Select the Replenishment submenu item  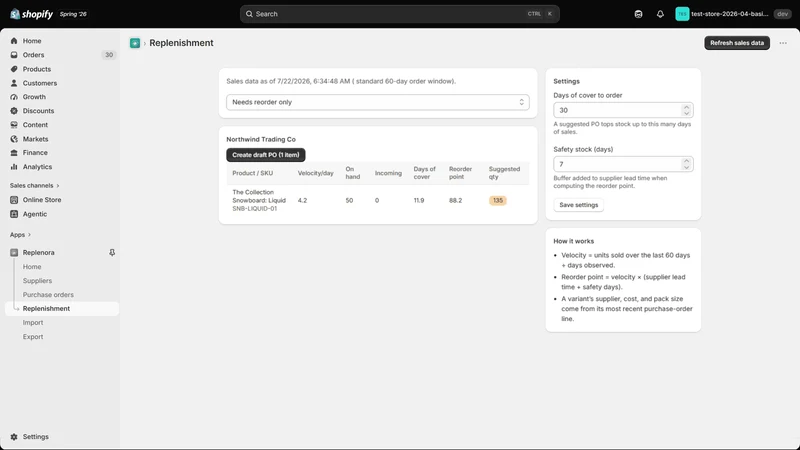coord(62,309)
